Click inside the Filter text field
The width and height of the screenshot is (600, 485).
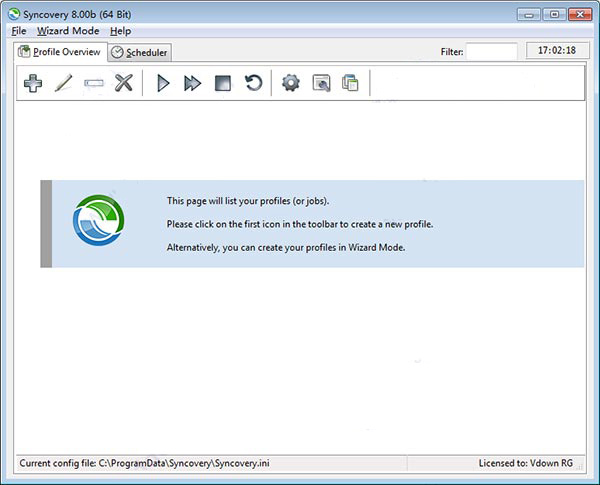[492, 51]
